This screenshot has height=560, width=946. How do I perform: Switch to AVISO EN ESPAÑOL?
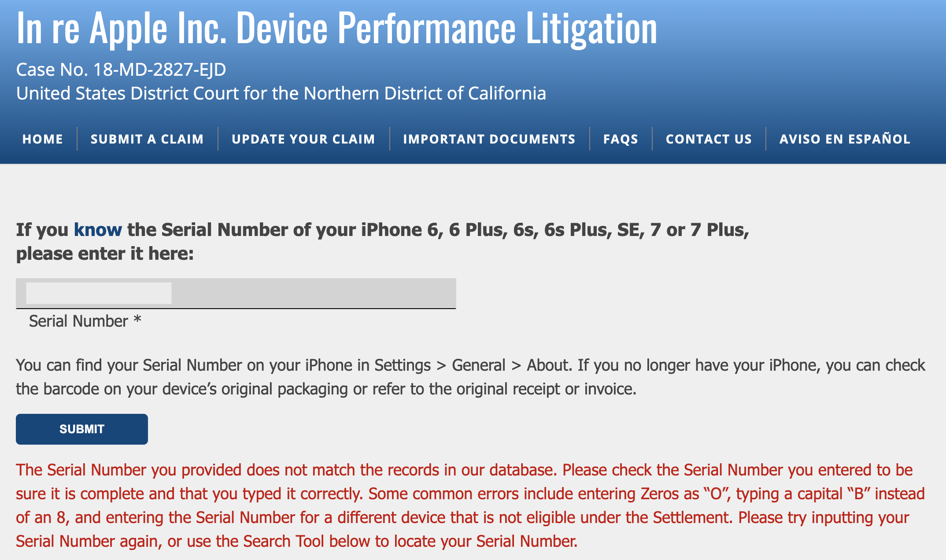click(845, 139)
